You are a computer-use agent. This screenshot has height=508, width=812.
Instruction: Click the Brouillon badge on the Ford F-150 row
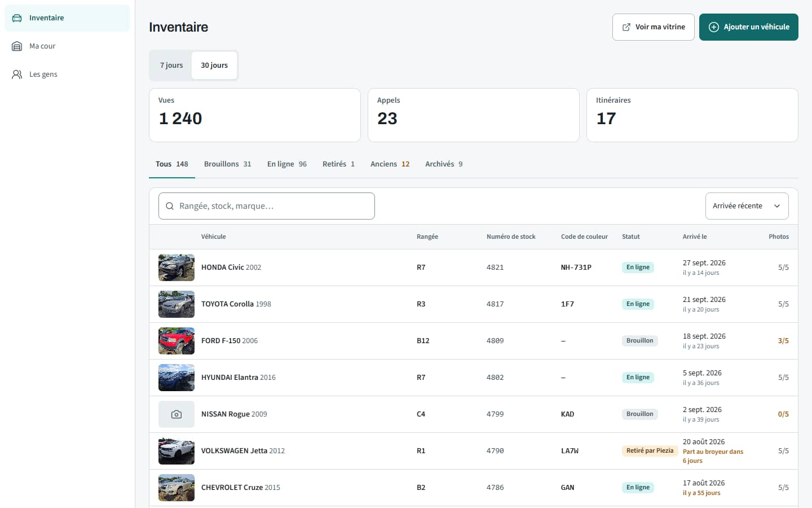640,341
